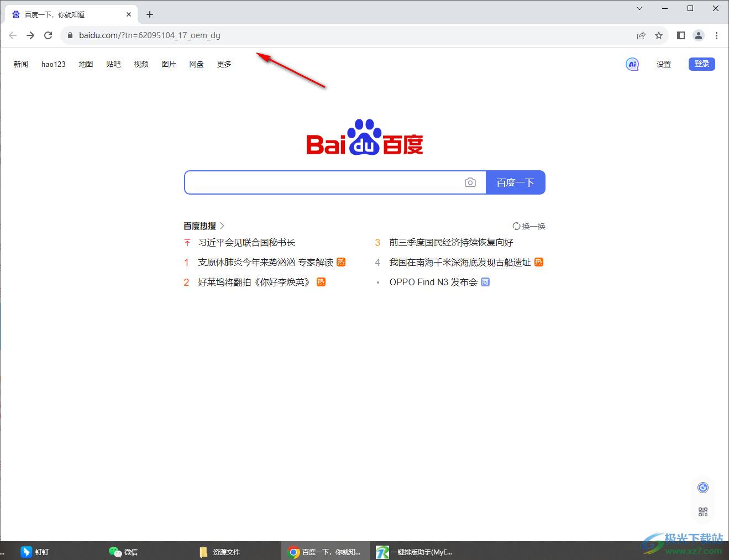This screenshot has height=560, width=729.
Task: Open 钉钉 from the taskbar
Action: pos(35,552)
